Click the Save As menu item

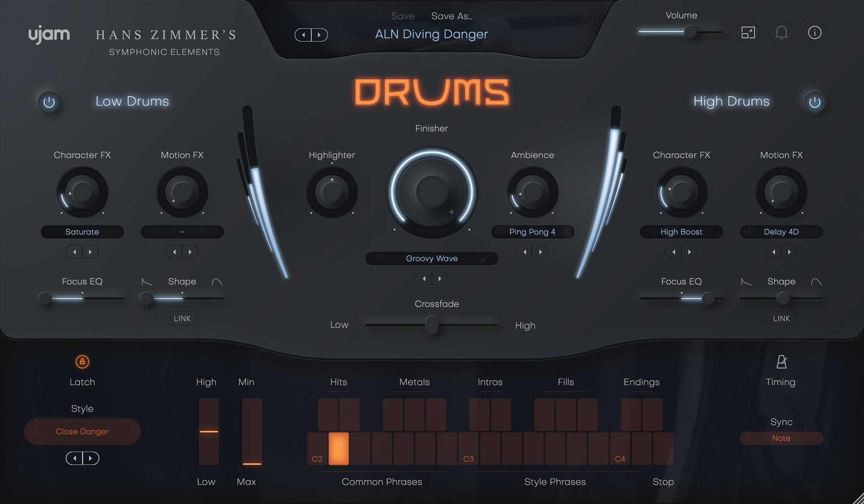[452, 16]
